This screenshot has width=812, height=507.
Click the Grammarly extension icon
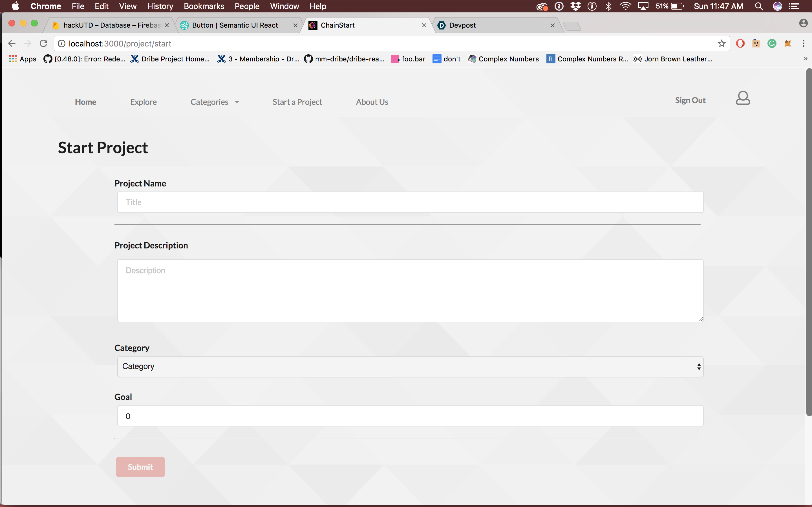pos(772,44)
